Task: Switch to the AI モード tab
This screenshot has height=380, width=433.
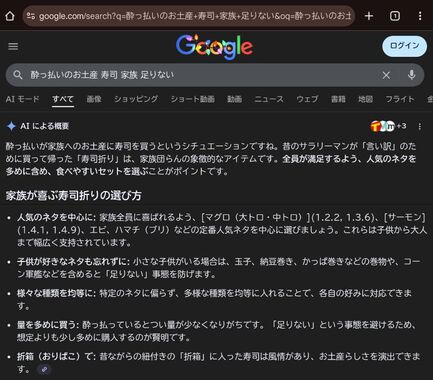Action: pyautogui.click(x=22, y=99)
